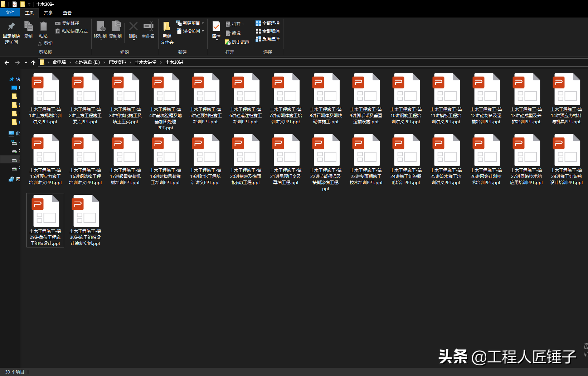Click Paste Shortcut (粘贴快捷方式)
588x376 pixels.
[72, 31]
